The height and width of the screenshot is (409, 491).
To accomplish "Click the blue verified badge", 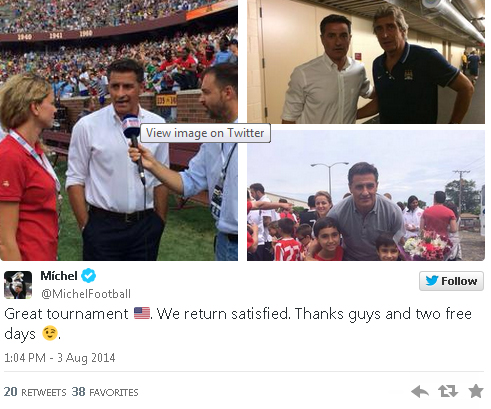I will click(x=89, y=276).
